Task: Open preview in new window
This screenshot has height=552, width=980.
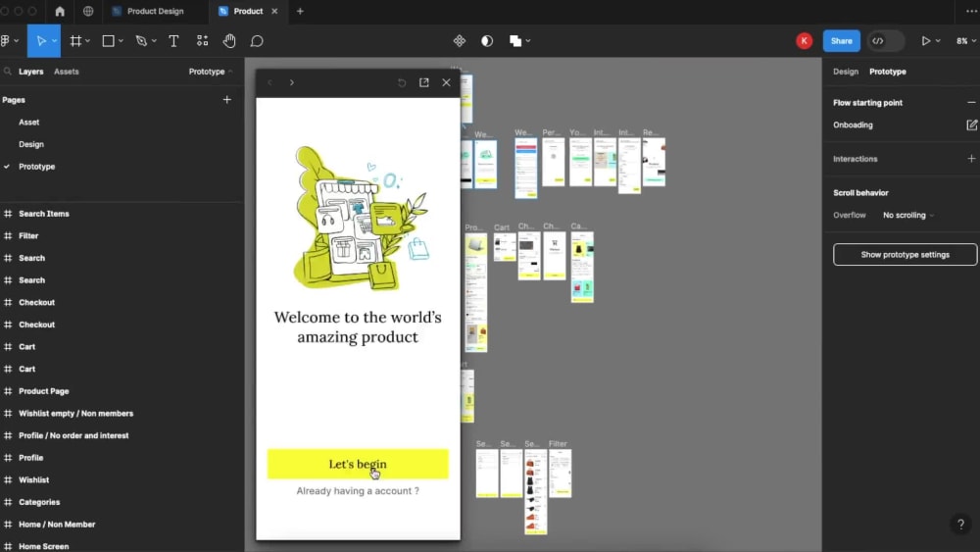Action: pos(423,82)
